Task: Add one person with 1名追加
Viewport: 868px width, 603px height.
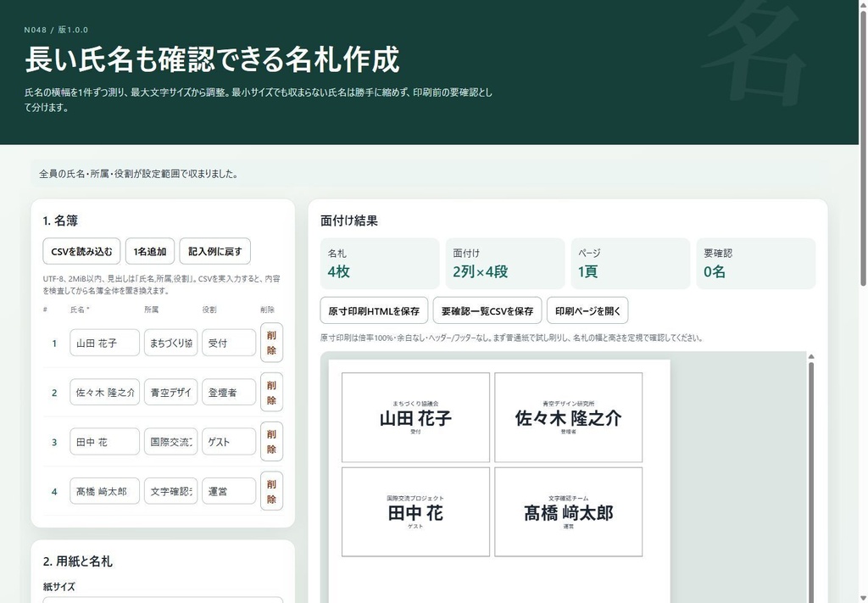Action: tap(150, 251)
